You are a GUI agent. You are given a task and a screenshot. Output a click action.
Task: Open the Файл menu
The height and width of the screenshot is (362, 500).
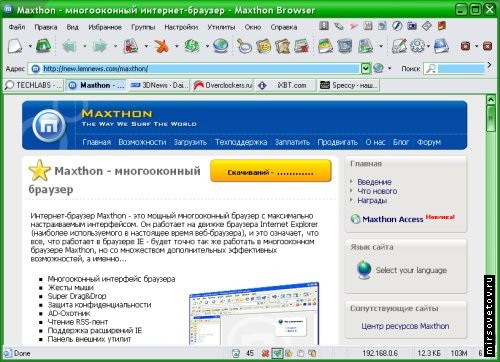[x=17, y=27]
